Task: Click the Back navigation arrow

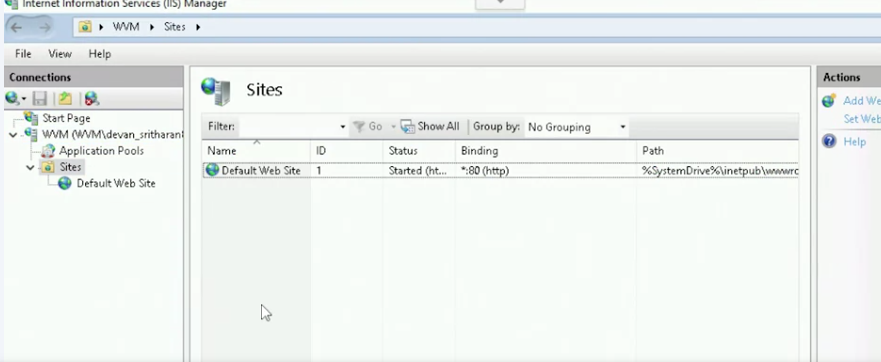Action: (x=16, y=27)
